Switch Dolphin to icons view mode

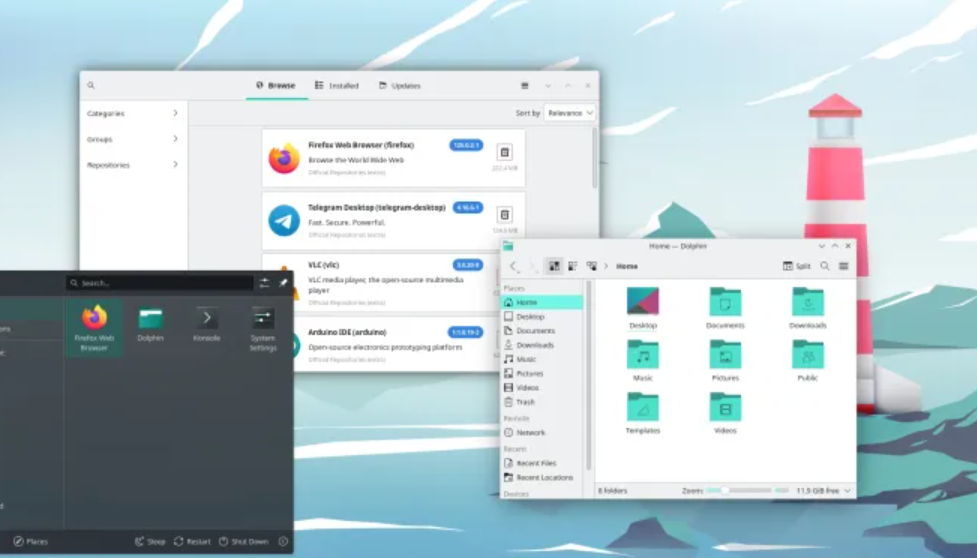click(x=553, y=266)
